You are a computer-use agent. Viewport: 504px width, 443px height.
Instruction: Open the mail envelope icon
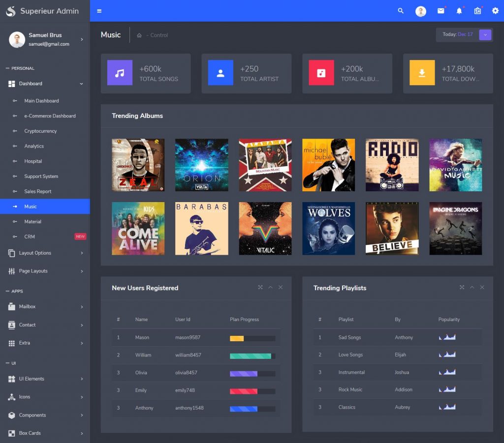point(441,11)
